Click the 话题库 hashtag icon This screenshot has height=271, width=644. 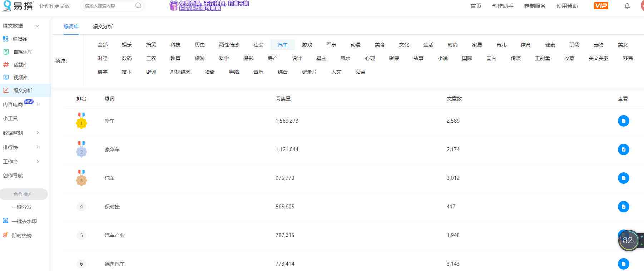(6, 64)
